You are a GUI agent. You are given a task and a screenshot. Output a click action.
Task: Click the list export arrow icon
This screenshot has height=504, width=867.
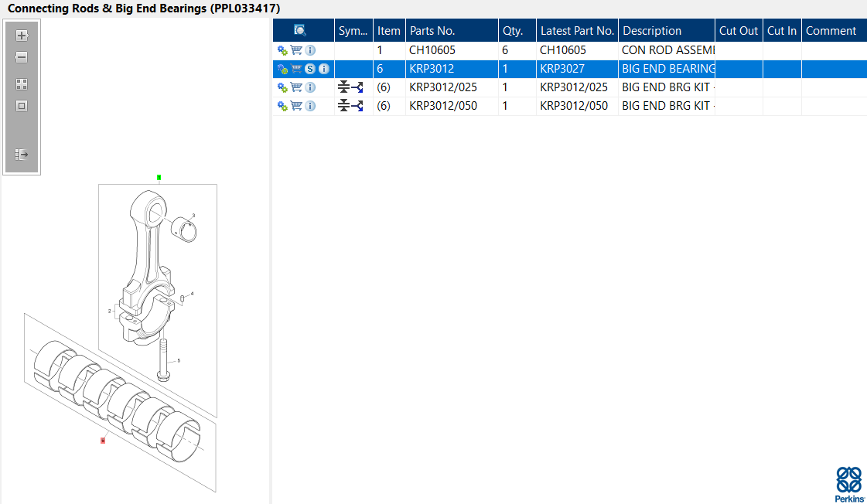coord(22,155)
